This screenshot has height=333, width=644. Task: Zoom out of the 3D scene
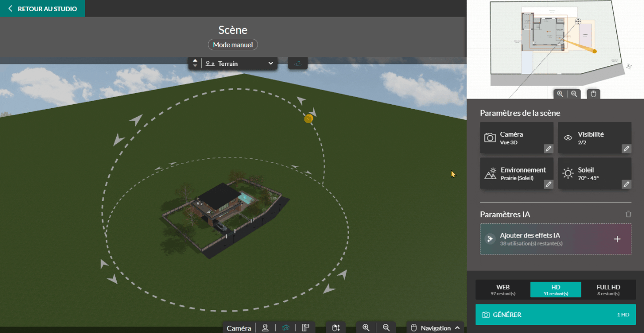(386, 327)
